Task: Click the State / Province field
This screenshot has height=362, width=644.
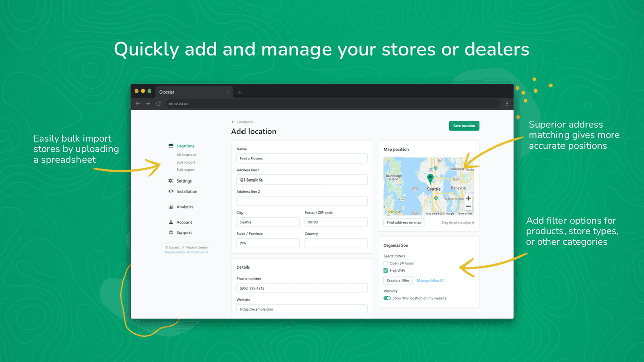Action: 268,243
